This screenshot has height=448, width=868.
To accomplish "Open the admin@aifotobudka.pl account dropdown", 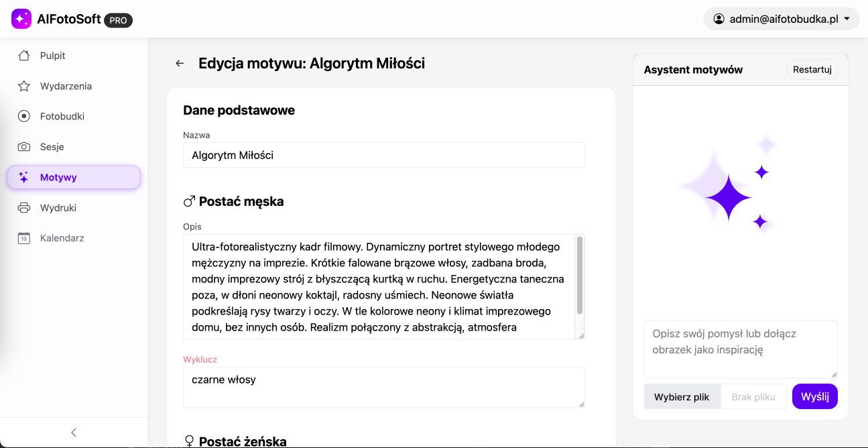I will click(x=782, y=19).
